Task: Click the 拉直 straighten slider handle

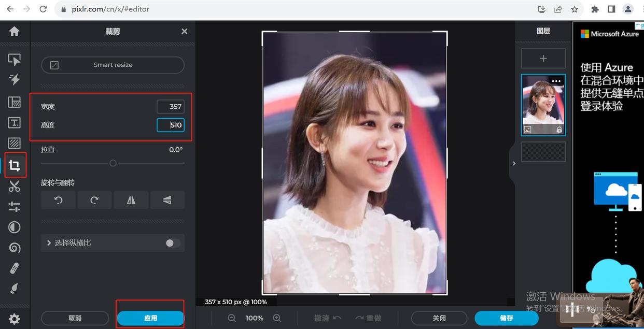Action: [x=113, y=163]
